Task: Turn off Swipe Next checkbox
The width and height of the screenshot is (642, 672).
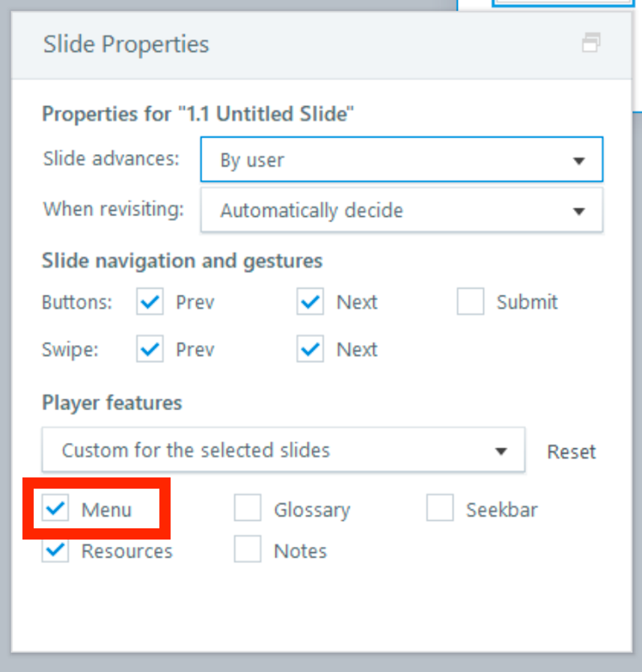Action: point(310,349)
